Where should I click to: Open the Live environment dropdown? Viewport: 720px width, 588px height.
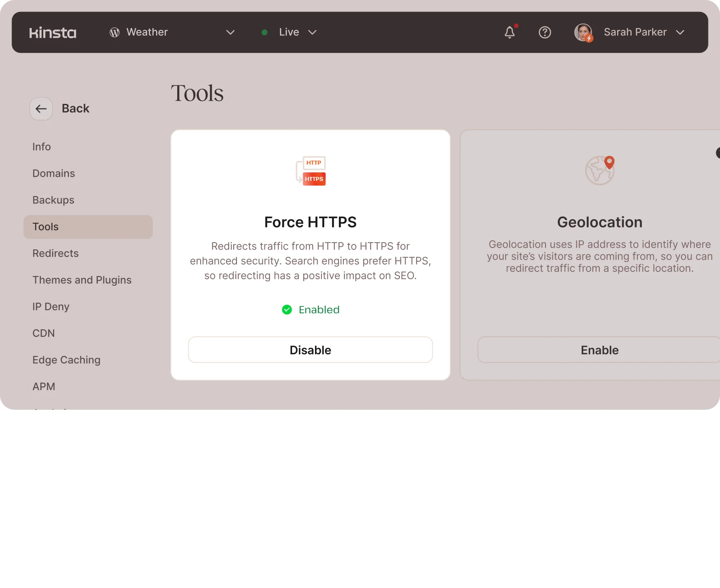312,32
